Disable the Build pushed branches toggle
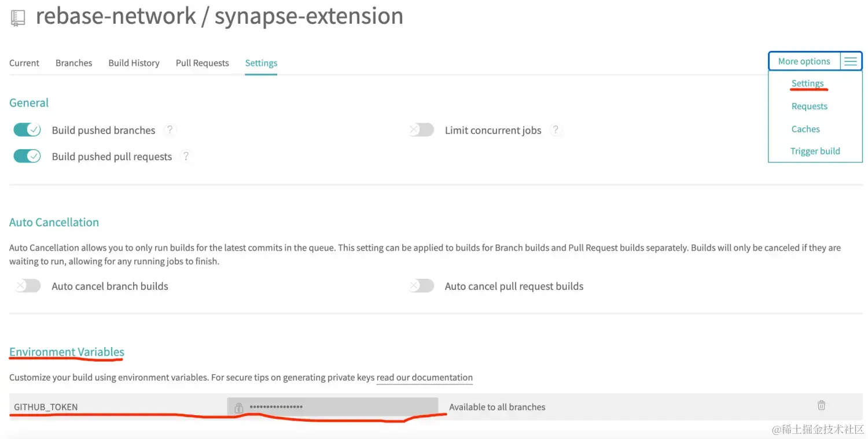This screenshot has width=868, height=439. click(27, 130)
